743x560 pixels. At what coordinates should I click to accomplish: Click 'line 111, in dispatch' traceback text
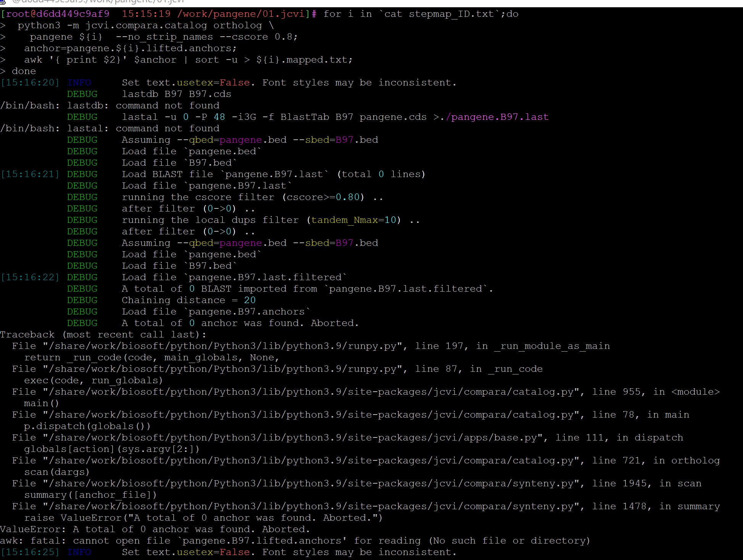[x=619, y=438]
